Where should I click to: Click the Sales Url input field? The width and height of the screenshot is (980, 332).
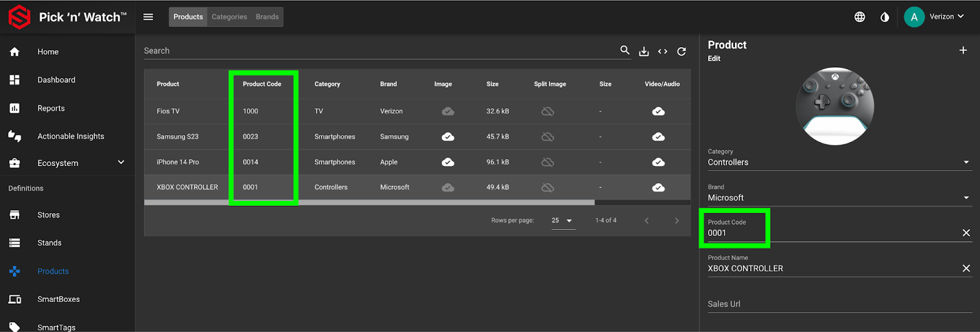click(x=840, y=304)
